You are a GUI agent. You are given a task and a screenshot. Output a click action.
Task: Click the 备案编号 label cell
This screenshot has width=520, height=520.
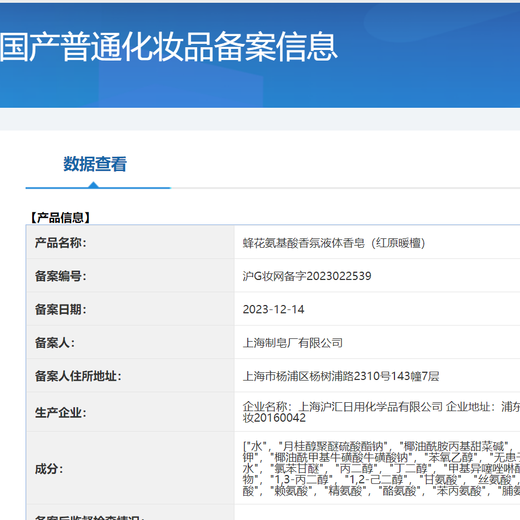pyautogui.click(x=131, y=276)
